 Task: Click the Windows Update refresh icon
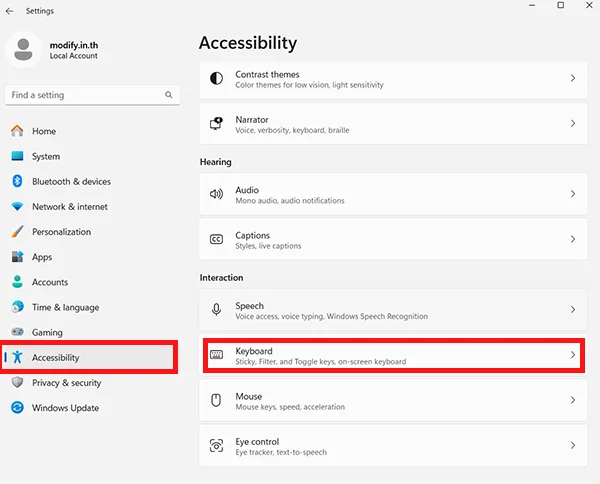point(17,407)
